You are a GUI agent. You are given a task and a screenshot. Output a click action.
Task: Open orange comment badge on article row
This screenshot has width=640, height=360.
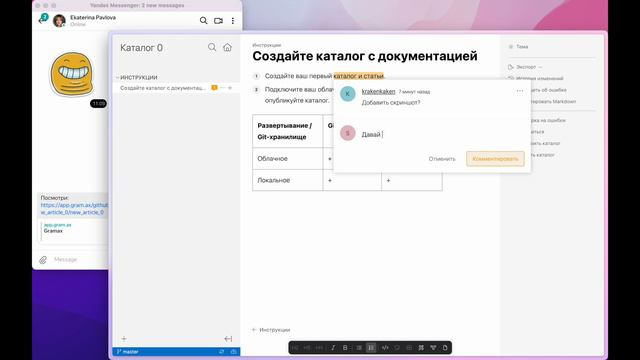pos(214,88)
